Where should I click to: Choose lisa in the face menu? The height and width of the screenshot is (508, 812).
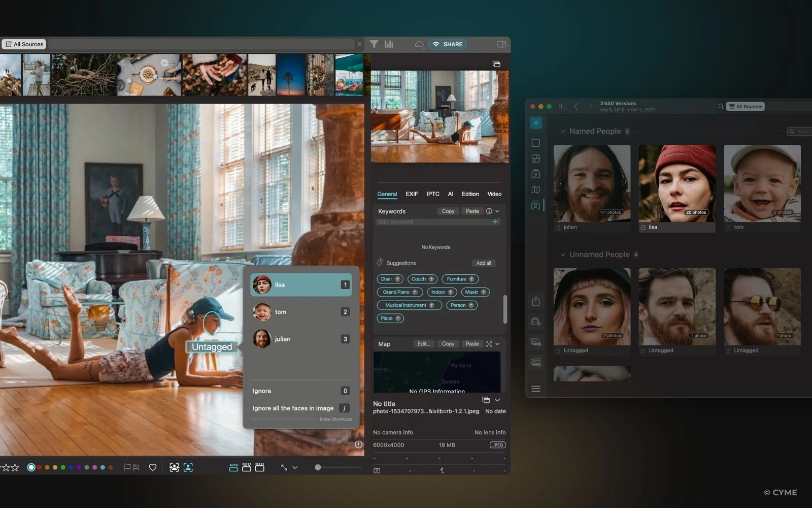300,285
